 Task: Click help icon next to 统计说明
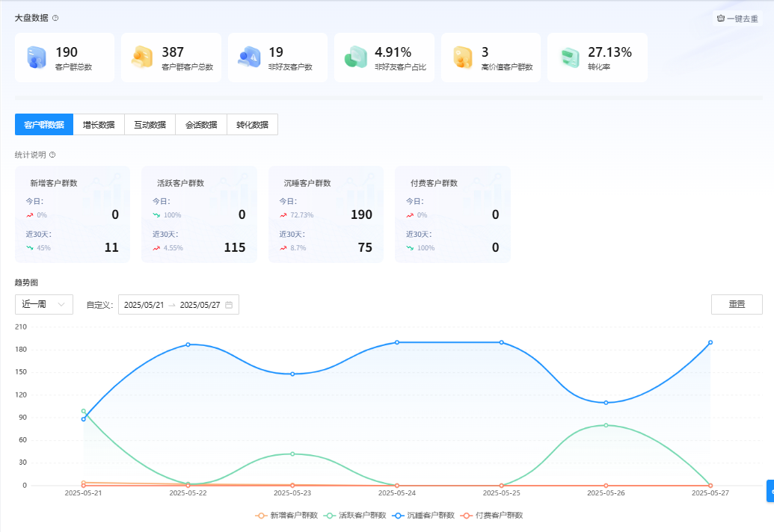52,155
